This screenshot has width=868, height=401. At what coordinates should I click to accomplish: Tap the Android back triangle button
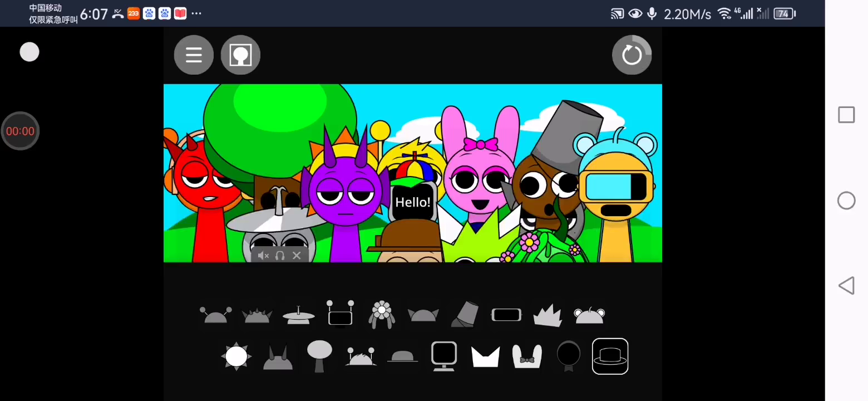tap(846, 286)
